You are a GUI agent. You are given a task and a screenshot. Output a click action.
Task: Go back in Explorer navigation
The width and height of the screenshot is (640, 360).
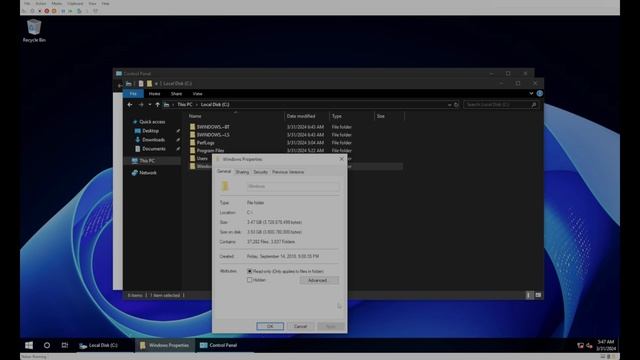130,105
